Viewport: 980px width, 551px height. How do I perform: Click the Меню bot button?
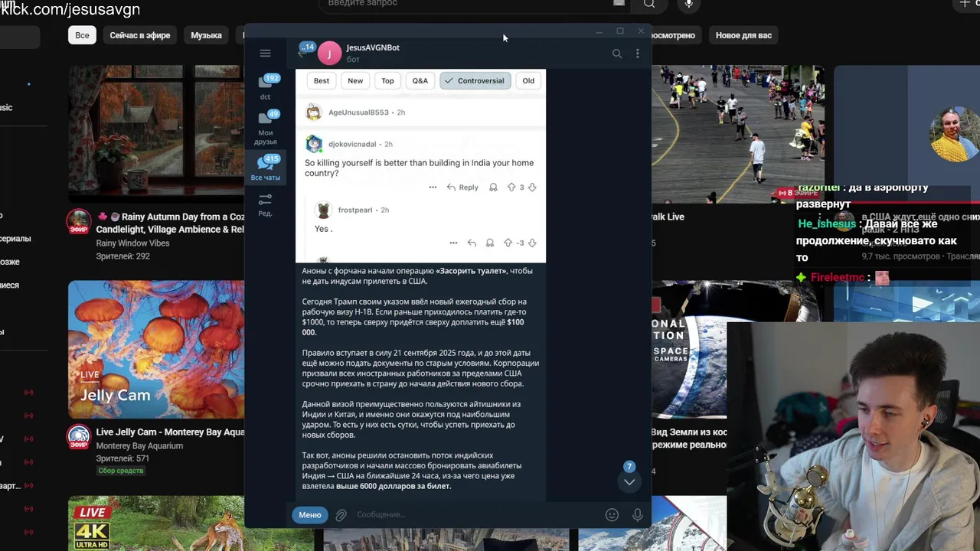click(x=310, y=515)
